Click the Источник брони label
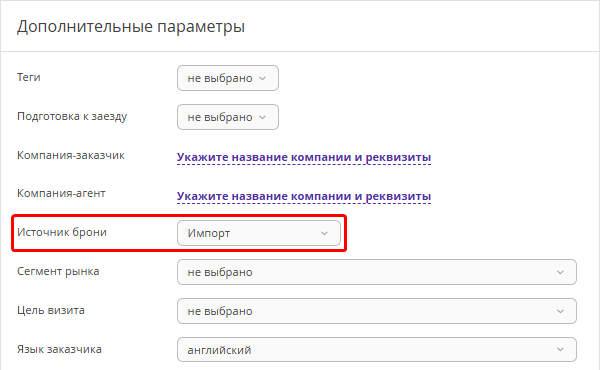The width and height of the screenshot is (600, 370). [62, 232]
